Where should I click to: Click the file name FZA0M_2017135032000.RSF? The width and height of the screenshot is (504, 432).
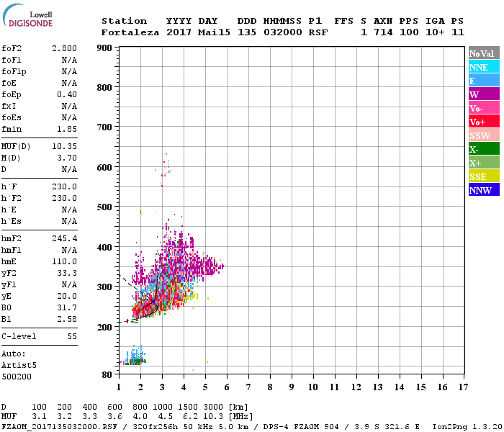[x=59, y=427]
